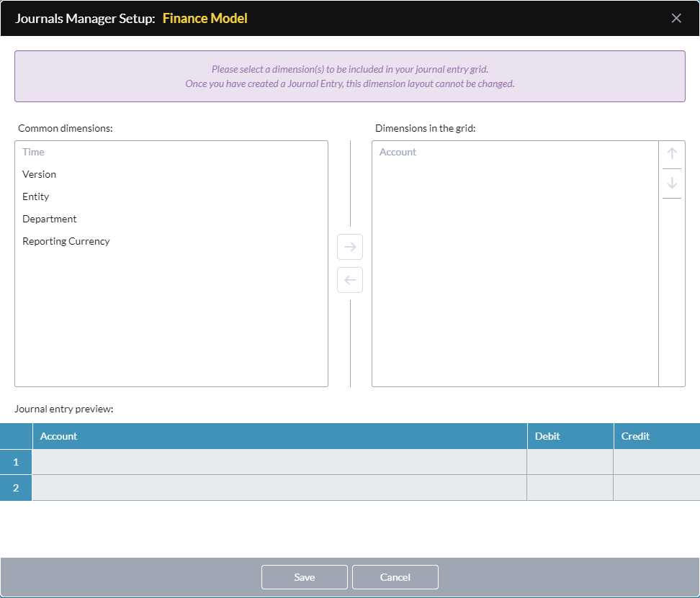This screenshot has height=598, width=700.
Task: Select Time in common dimensions list
Action: (x=171, y=152)
